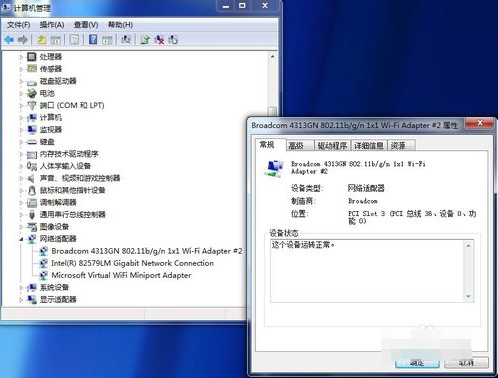
Task: Click the Help question mark toolbar icon
Action: coord(93,40)
